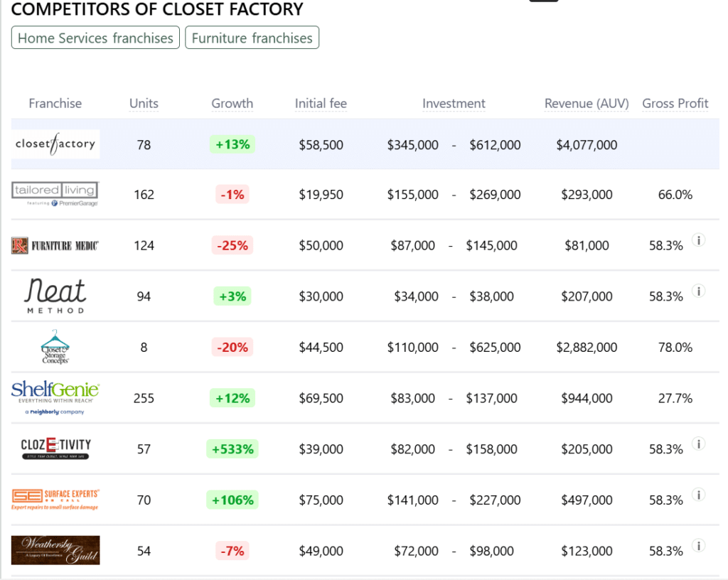
Task: Click info icon in the Surface Experts row
Action: tap(699, 495)
